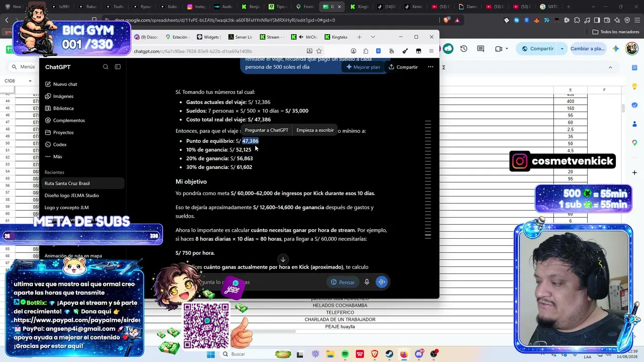Image resolution: width=644 pixels, height=362 pixels.
Task: Click the Preguntar a ChatGPT popup button
Action: coord(266,130)
